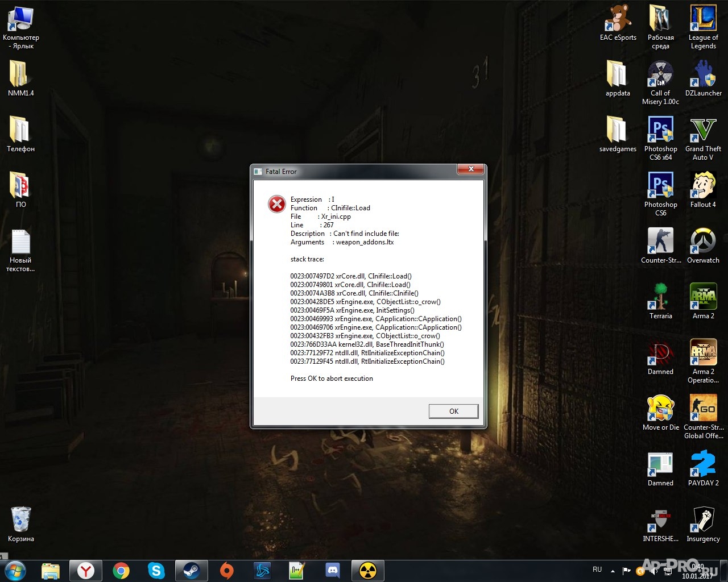Click 'BaseThreadInitThunk()' stack trace line

(x=367, y=344)
